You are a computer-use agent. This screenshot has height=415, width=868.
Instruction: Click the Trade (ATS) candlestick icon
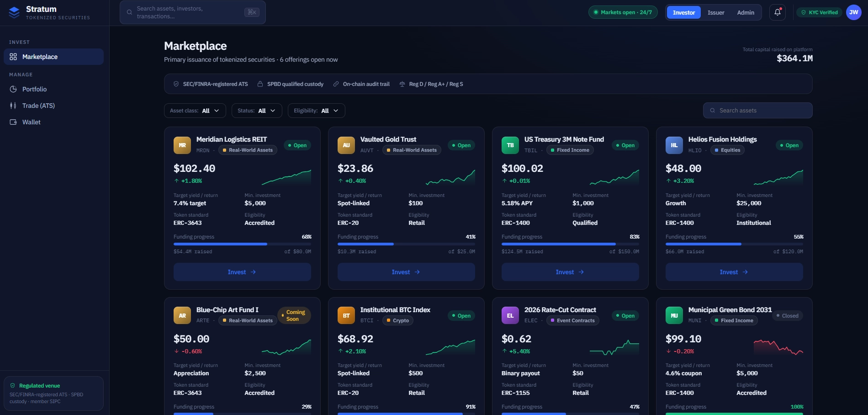13,106
